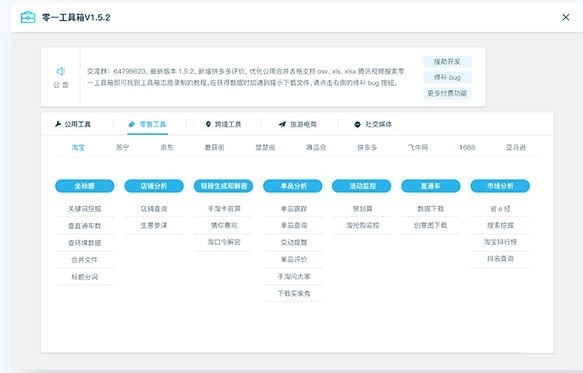Image resolution: width=583 pixels, height=373 pixels.
Task: Open the 单品跟踪 tool
Action: click(294, 209)
